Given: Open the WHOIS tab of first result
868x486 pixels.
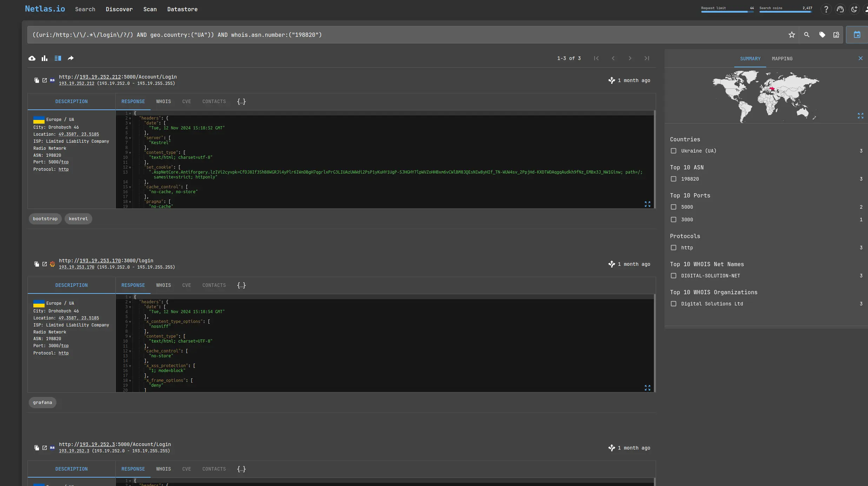Looking at the screenshot, I should click(163, 102).
